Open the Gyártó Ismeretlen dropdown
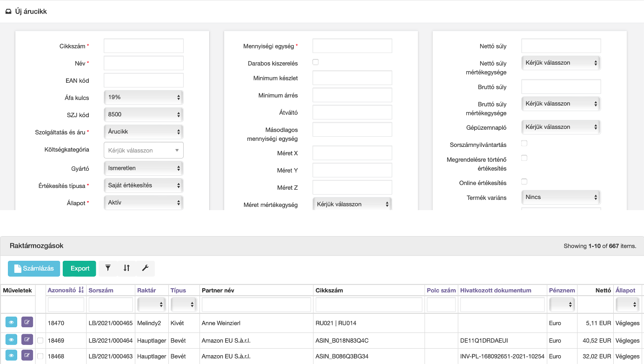The height and width of the screenshot is (364, 644). pos(144,168)
